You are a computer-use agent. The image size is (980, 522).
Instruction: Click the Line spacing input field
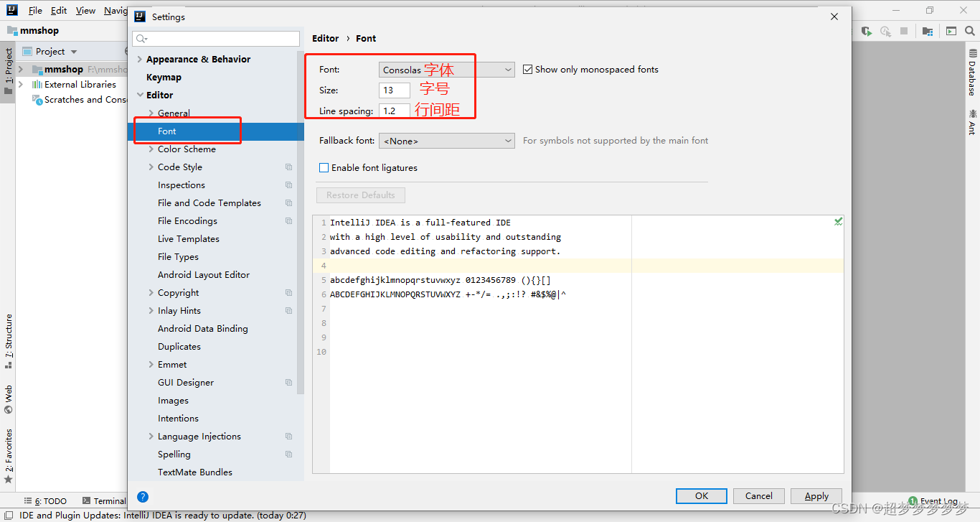tap(395, 111)
